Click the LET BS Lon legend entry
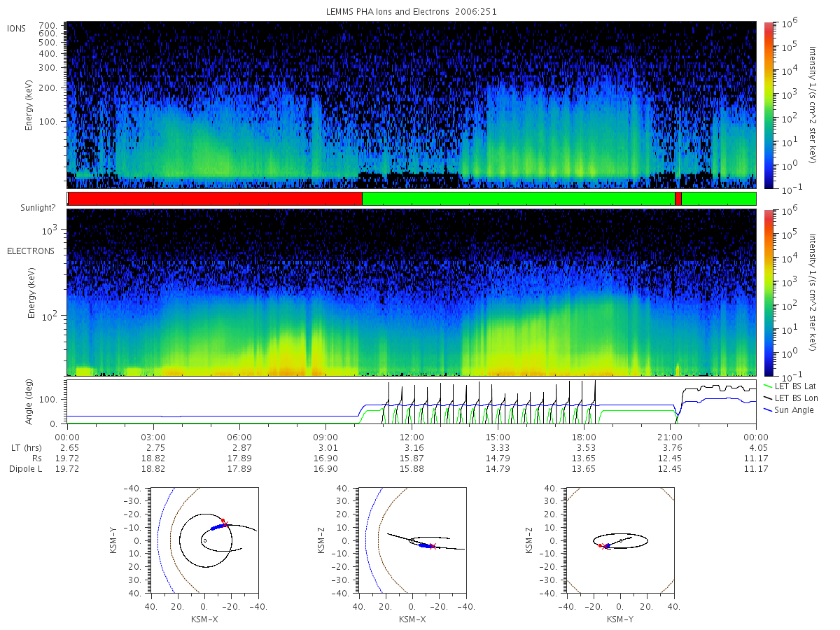The height and width of the screenshot is (630, 840). coord(791,398)
